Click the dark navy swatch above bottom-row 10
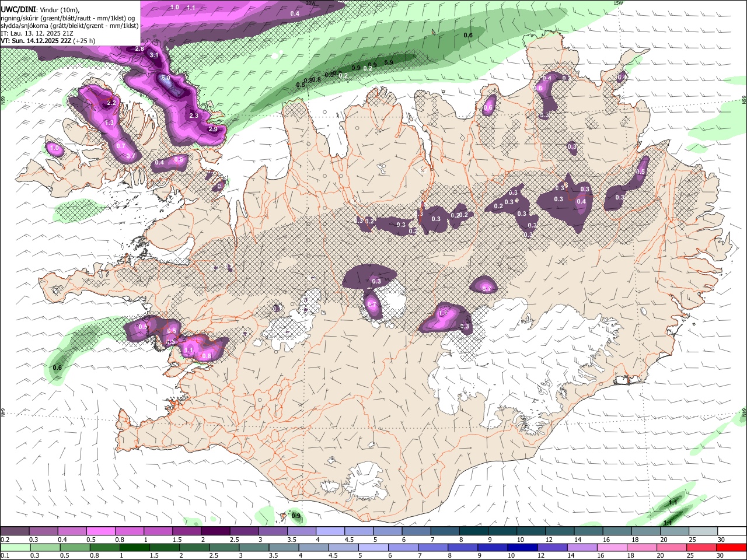Screen dimensions: 747x560 point(522,548)
